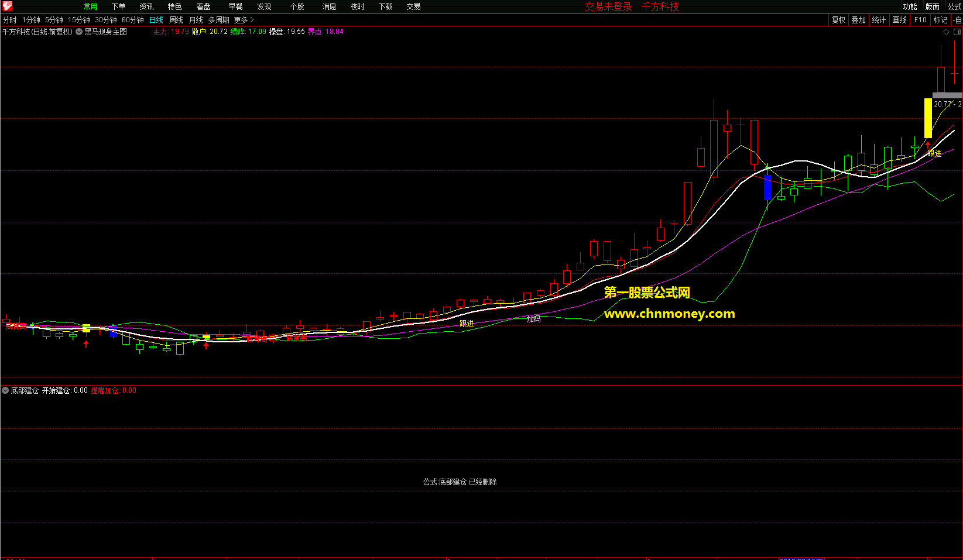Open the 功能 menu

pos(910,6)
